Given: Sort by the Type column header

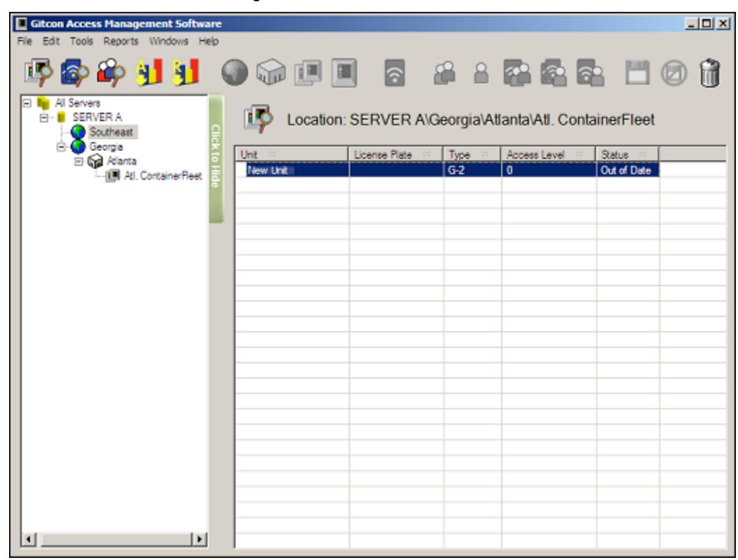Looking at the screenshot, I should [472, 155].
